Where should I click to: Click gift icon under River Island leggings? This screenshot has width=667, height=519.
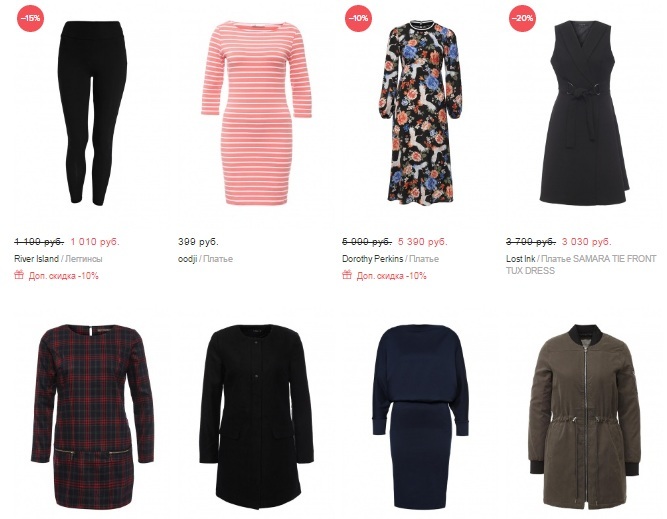[19, 275]
